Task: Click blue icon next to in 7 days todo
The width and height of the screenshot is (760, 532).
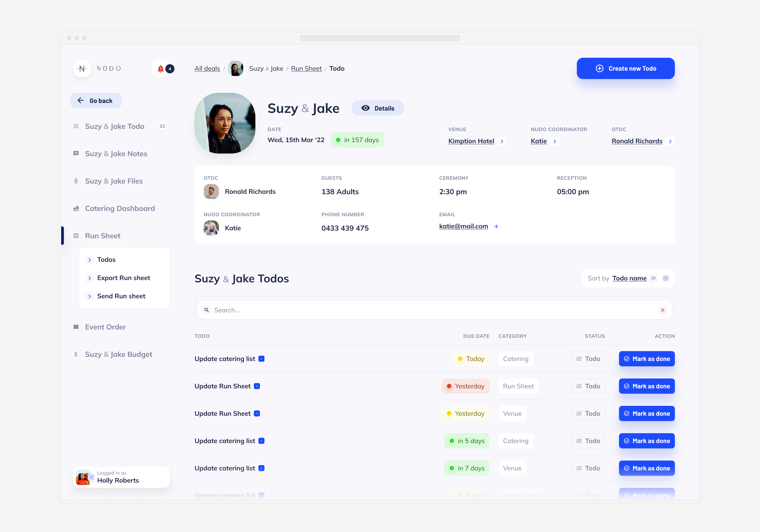Action: (x=261, y=468)
